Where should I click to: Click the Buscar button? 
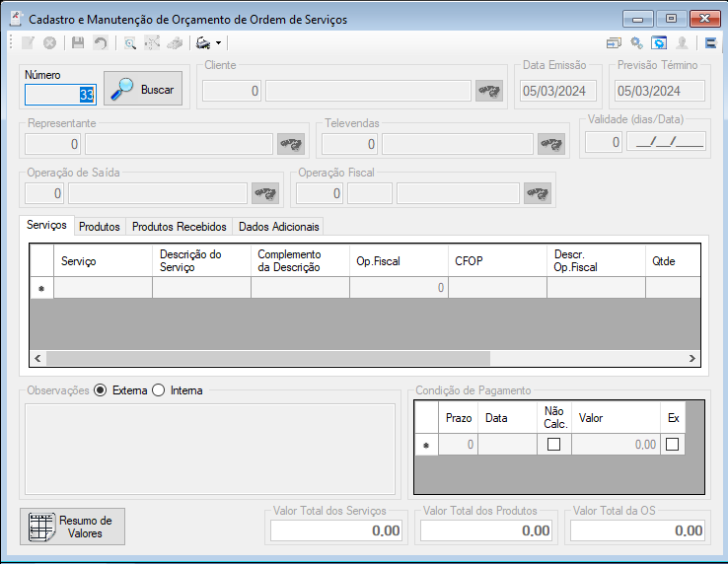[143, 88]
